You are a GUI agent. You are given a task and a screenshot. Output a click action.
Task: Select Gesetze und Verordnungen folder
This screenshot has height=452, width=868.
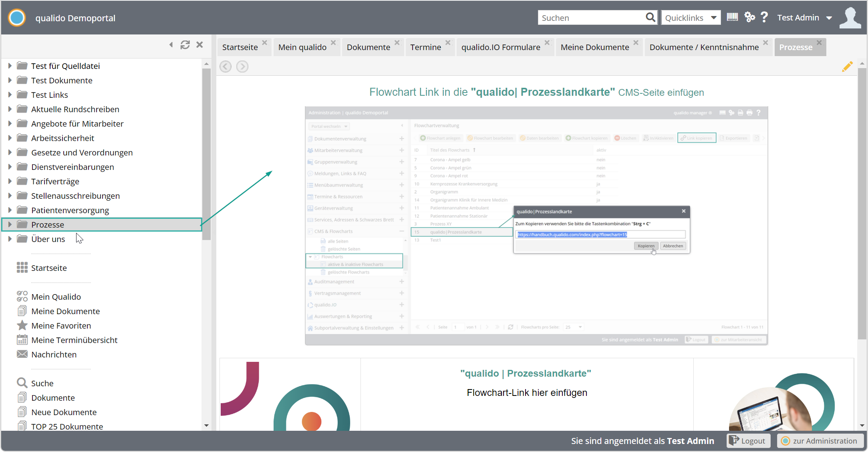tap(82, 152)
